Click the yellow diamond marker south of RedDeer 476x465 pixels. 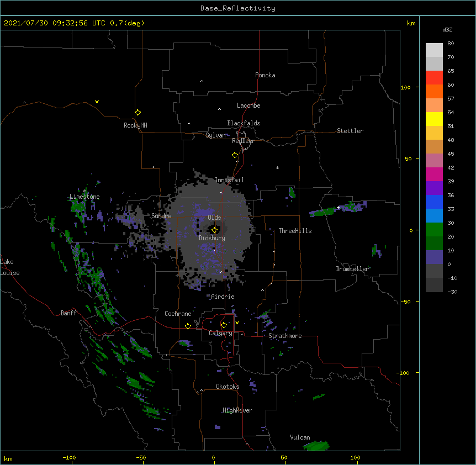pos(235,155)
